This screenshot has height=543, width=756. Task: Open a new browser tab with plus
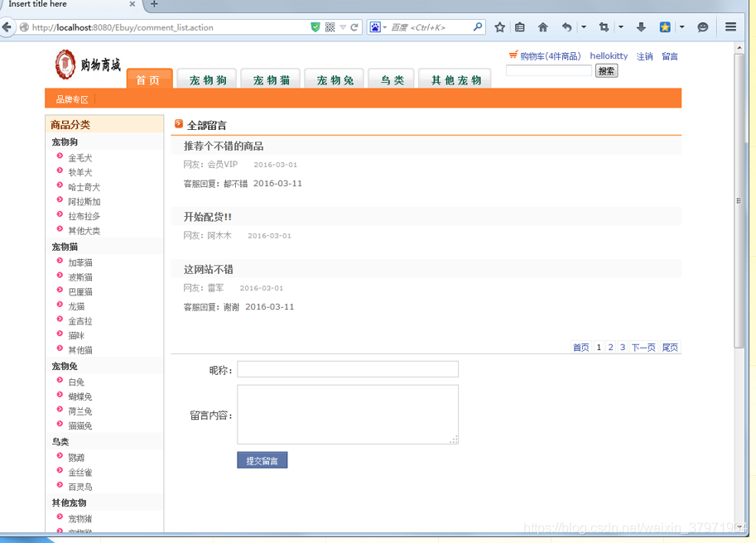pos(154,4)
